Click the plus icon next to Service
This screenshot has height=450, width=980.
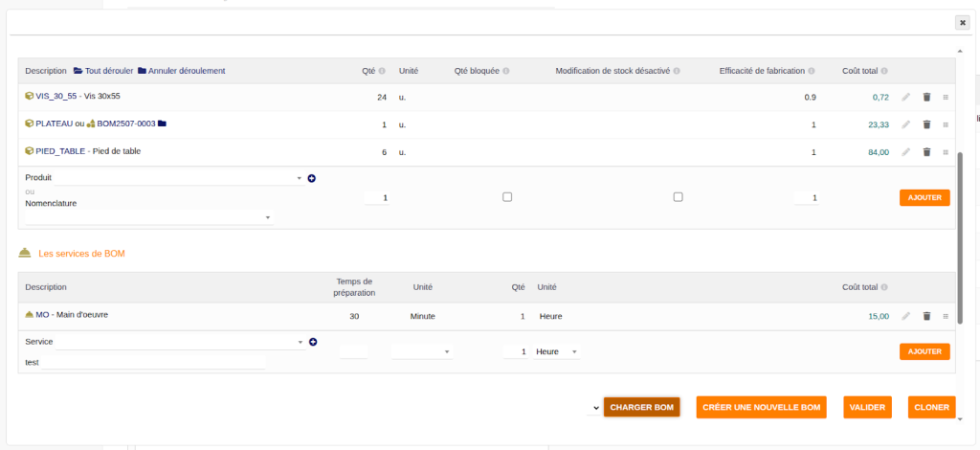[x=313, y=342]
